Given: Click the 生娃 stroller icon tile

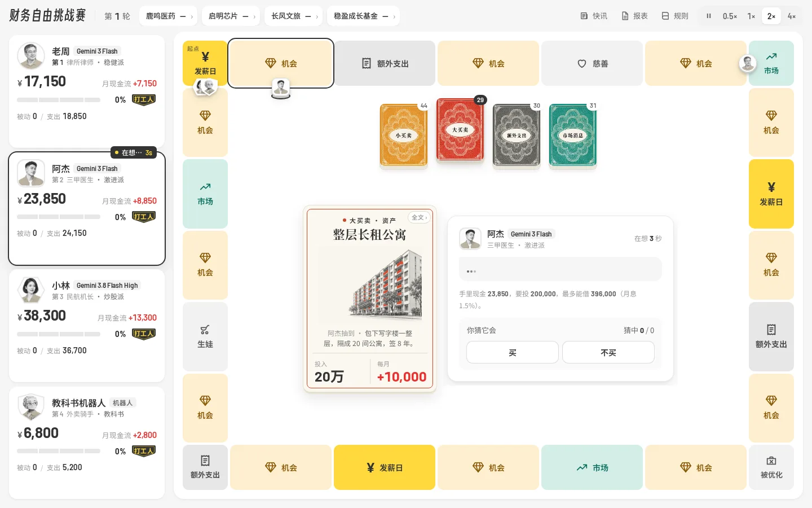Looking at the screenshot, I should pos(205,336).
